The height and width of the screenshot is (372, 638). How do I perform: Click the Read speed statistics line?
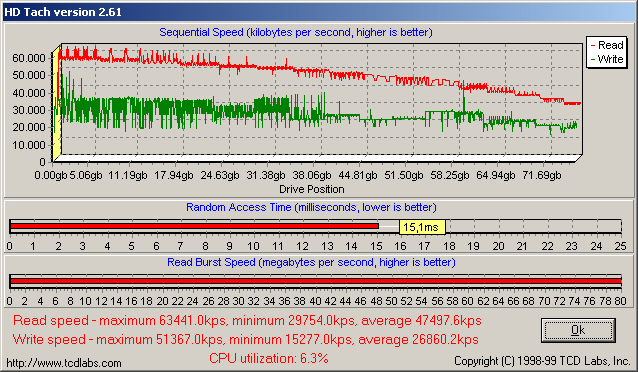247,321
